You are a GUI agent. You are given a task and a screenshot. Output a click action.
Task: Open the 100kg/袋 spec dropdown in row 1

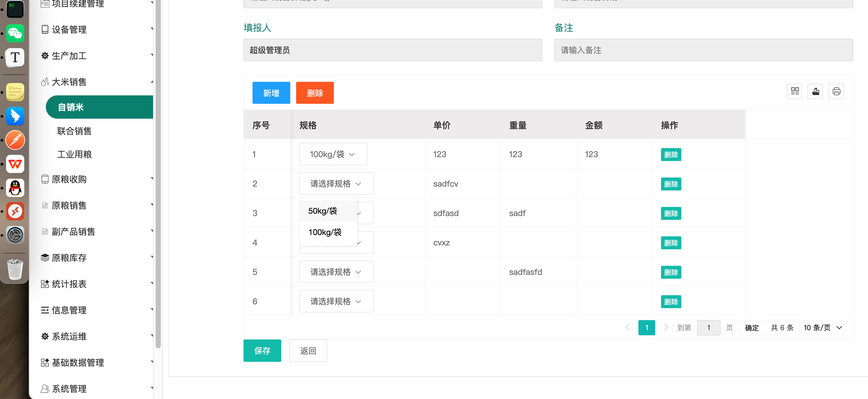click(x=333, y=155)
